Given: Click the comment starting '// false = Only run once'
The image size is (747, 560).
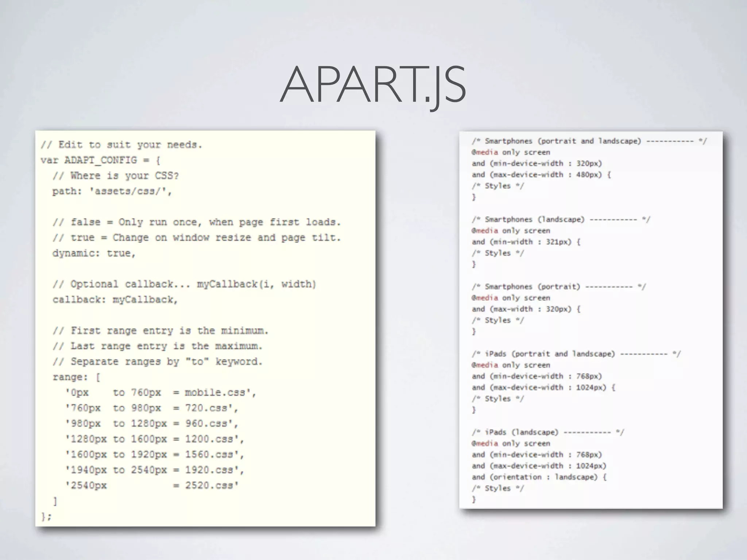Looking at the screenshot, I should (x=197, y=222).
